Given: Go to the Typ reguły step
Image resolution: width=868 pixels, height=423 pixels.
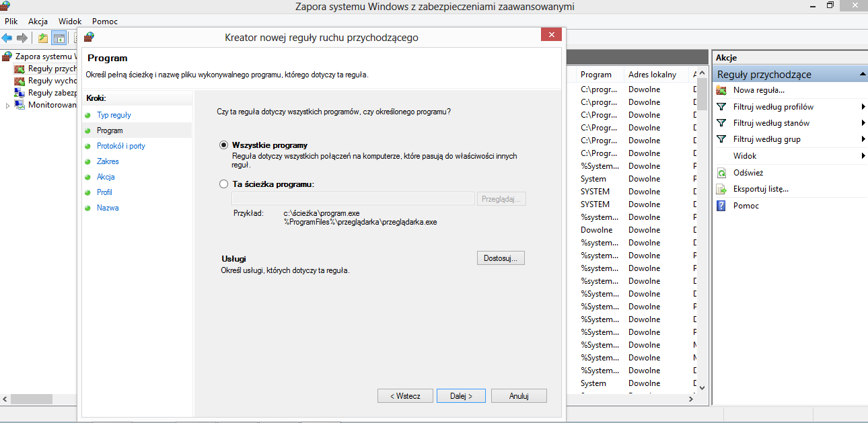Looking at the screenshot, I should click(x=114, y=115).
